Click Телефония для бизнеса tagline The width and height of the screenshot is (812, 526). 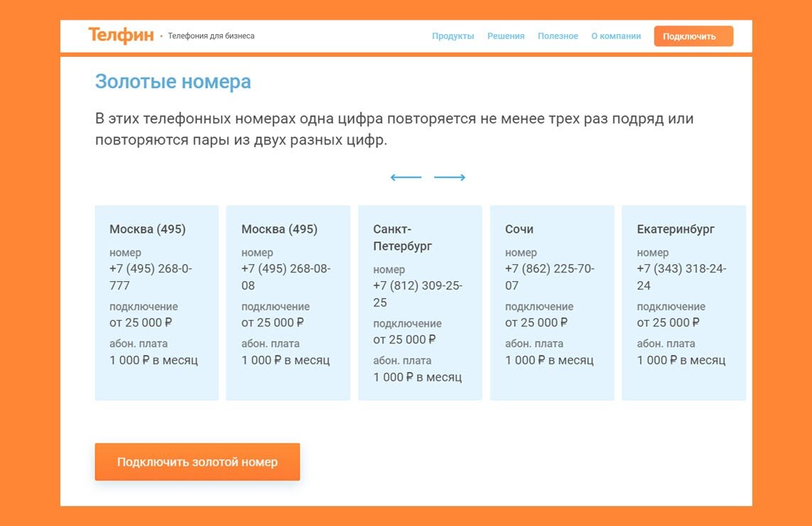(x=211, y=35)
